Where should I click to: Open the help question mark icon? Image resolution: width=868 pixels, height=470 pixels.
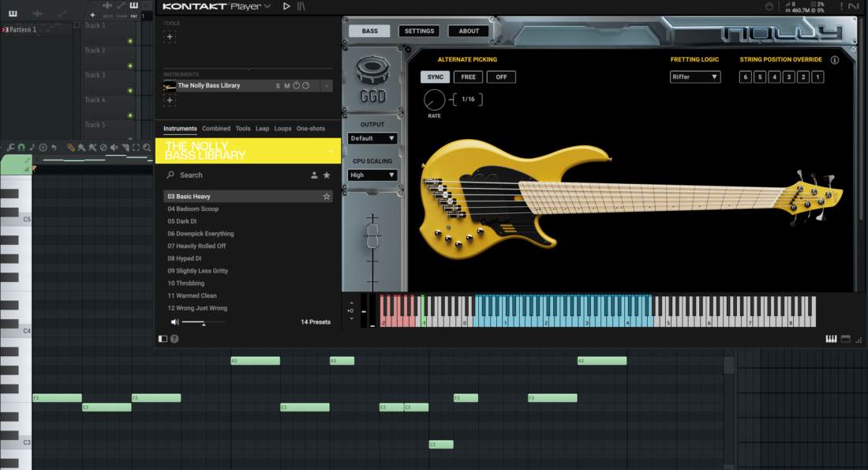coord(174,339)
